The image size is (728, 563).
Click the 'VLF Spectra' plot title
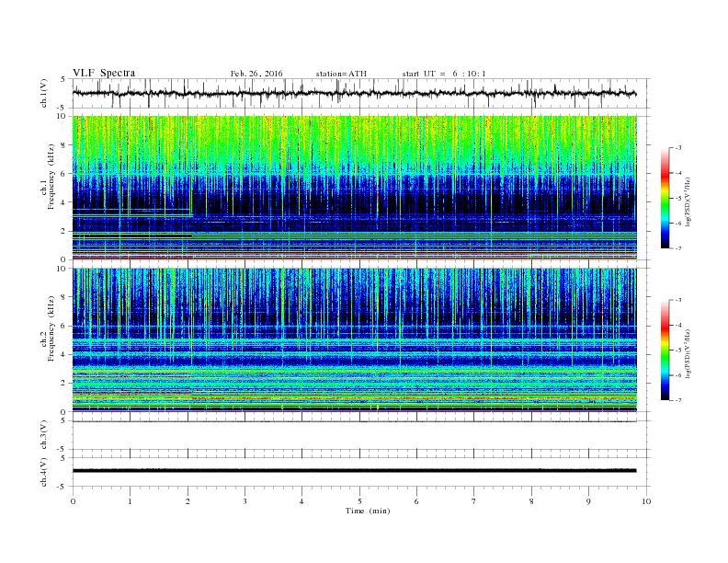pyautogui.click(x=104, y=73)
